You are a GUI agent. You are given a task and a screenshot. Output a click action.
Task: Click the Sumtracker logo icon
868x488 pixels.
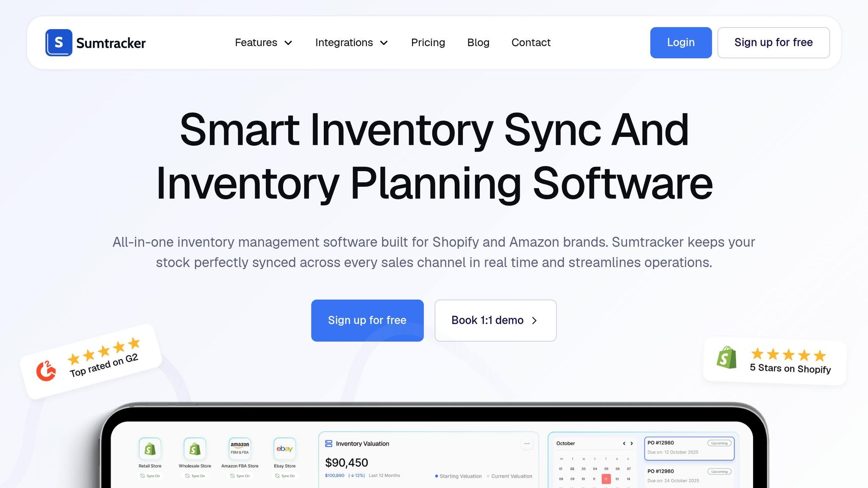(58, 42)
